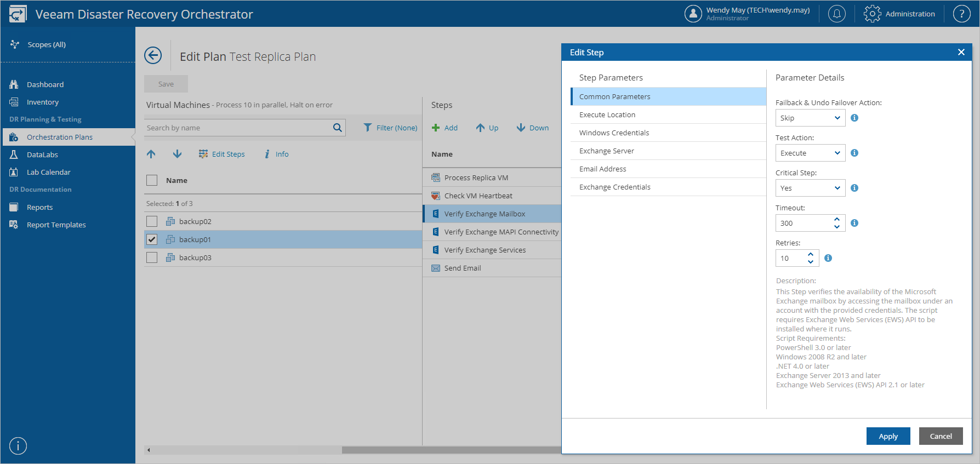The width and height of the screenshot is (980, 464).
Task: Select Exchange Credentials step parameter
Action: click(x=668, y=187)
